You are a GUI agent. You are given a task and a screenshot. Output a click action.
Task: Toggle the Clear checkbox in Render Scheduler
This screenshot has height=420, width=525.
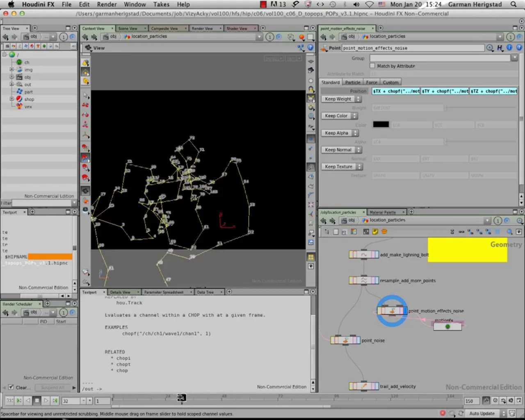(11, 387)
